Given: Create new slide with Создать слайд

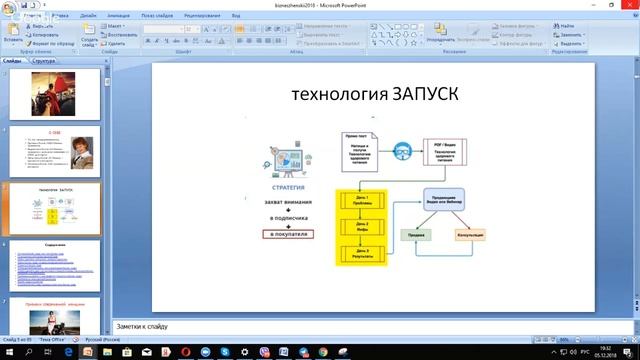Looking at the screenshot, I should pyautogui.click(x=89, y=35).
